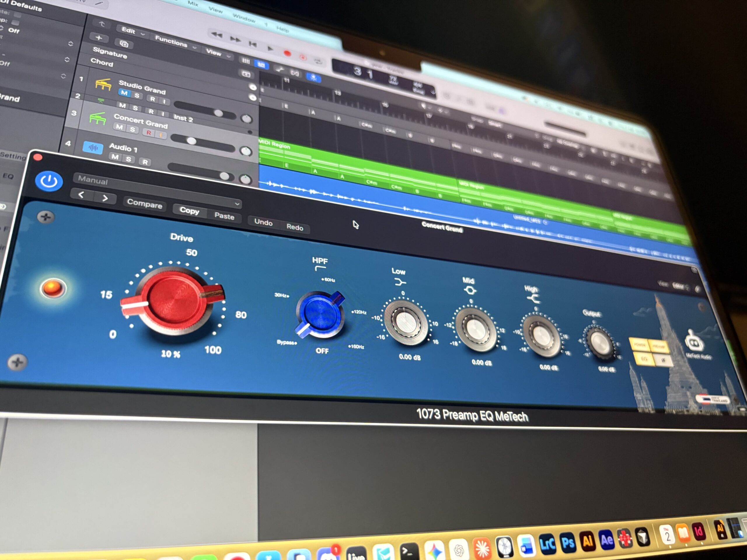Click Redo in the plugin header
Screen dimensions: 747x560
295,227
